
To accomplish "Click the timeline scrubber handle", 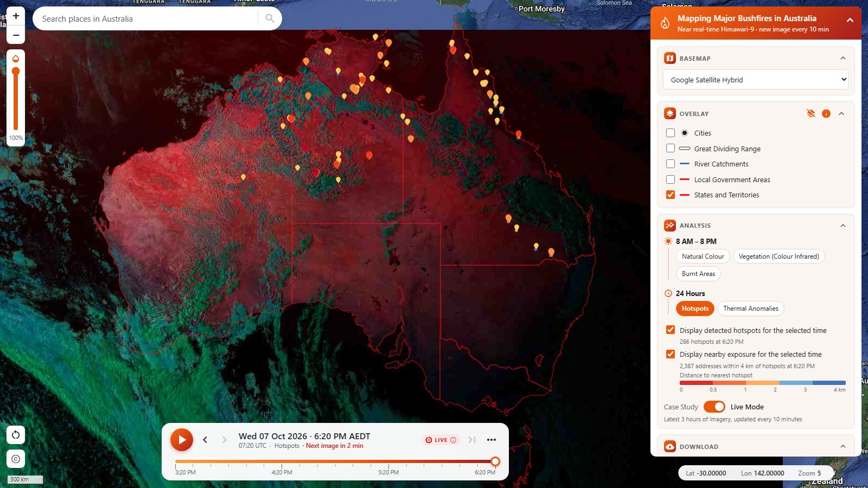I will [x=495, y=461].
